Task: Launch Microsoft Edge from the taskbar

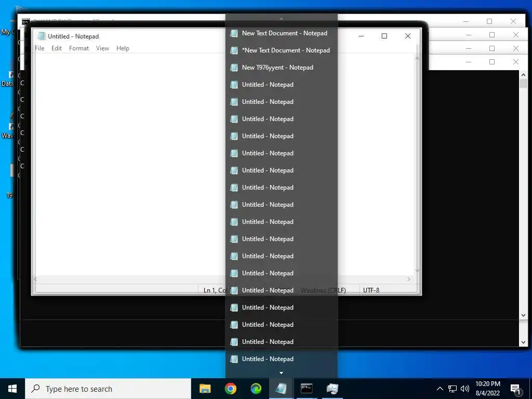Action: coord(256,389)
